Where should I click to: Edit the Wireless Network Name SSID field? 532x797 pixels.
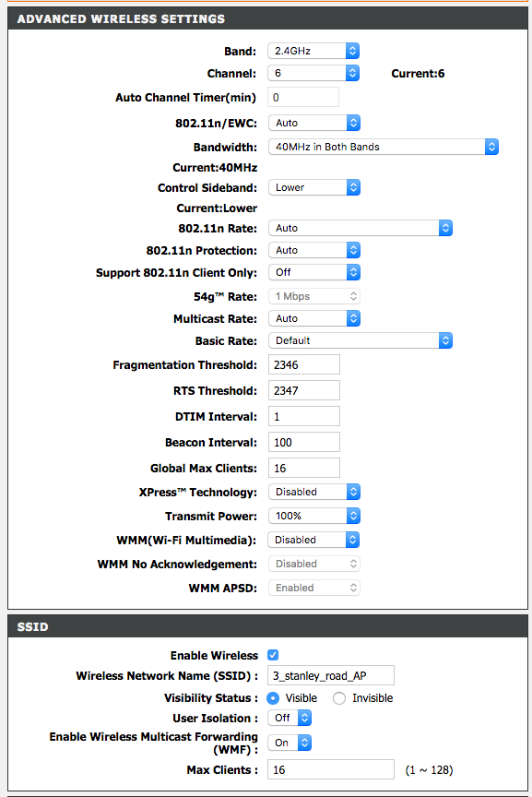pyautogui.click(x=330, y=675)
